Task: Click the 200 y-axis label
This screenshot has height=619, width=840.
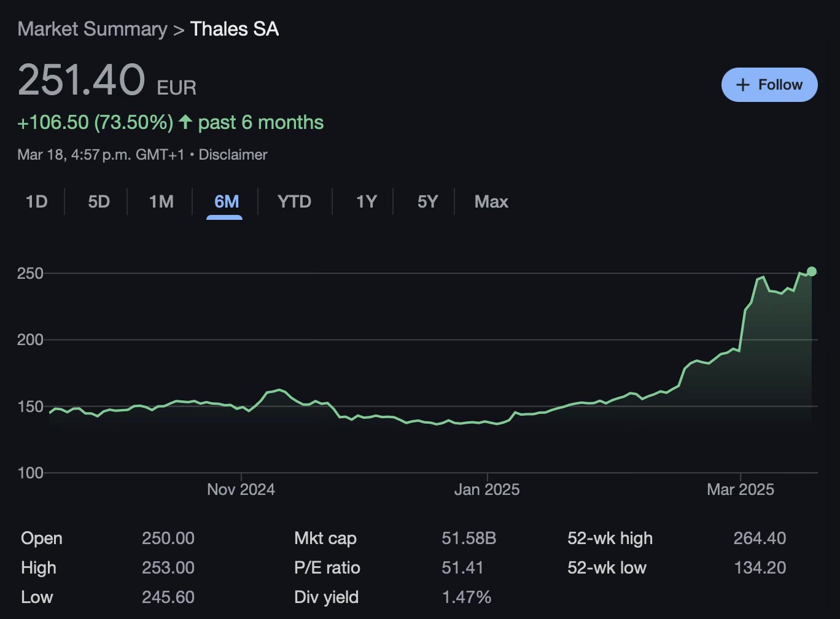Action: pyautogui.click(x=31, y=340)
